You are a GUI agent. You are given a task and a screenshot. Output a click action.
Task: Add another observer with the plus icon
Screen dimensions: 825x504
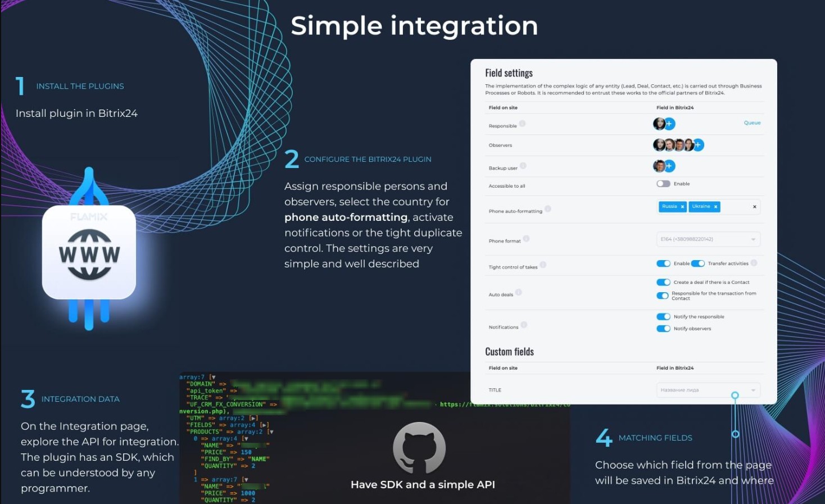[x=698, y=145]
